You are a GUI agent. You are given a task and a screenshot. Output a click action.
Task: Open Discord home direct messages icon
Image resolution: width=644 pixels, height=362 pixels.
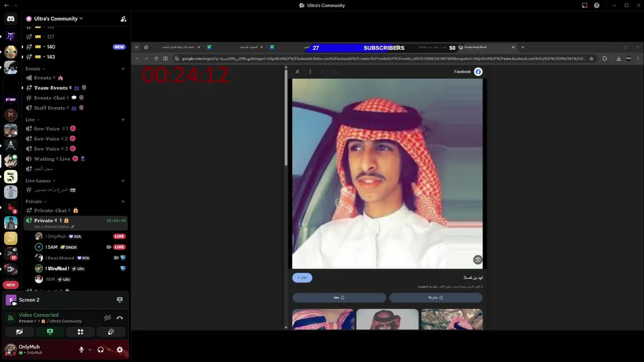11,19
